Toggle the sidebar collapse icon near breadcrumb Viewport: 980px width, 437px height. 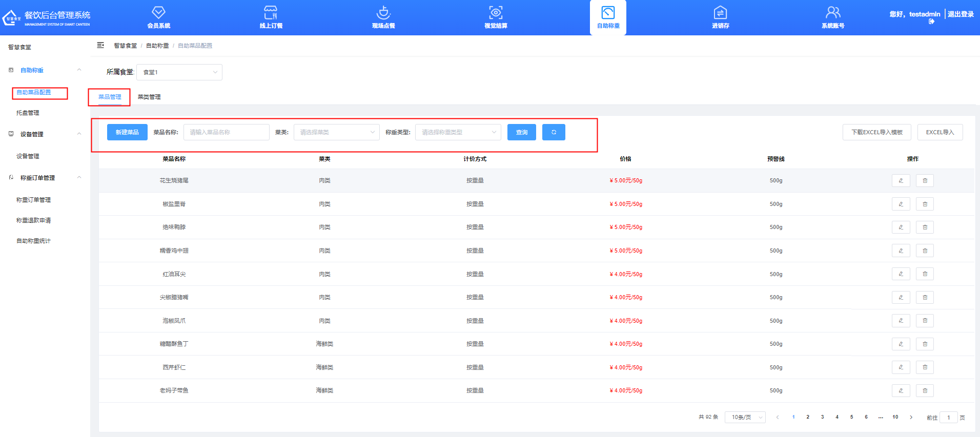(x=100, y=46)
